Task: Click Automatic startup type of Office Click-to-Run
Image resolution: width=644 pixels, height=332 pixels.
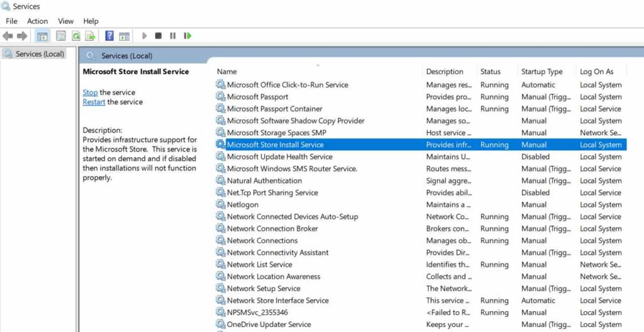Action: click(x=538, y=85)
